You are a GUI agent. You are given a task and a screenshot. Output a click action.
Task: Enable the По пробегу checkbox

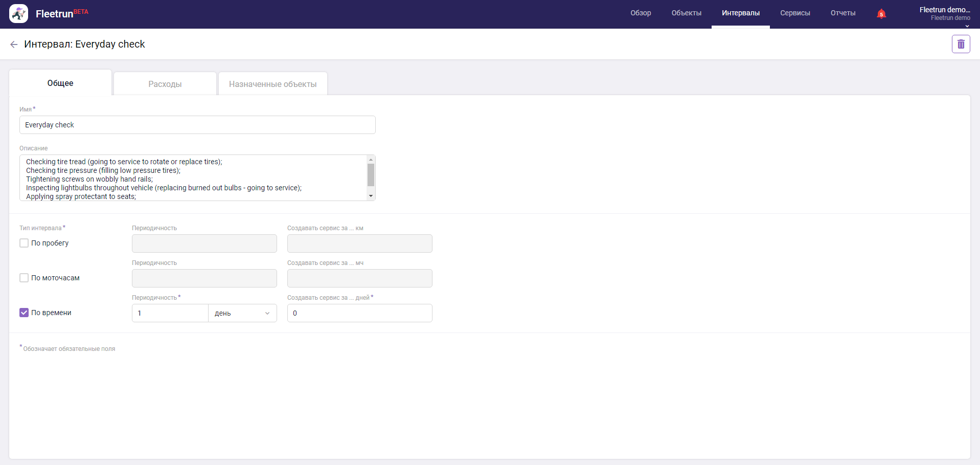[x=24, y=243]
